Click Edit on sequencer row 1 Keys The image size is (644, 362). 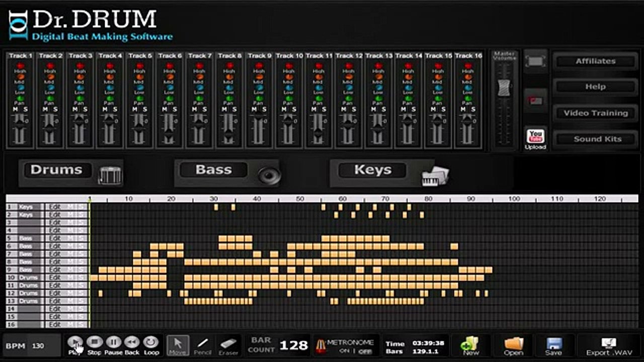click(54, 207)
